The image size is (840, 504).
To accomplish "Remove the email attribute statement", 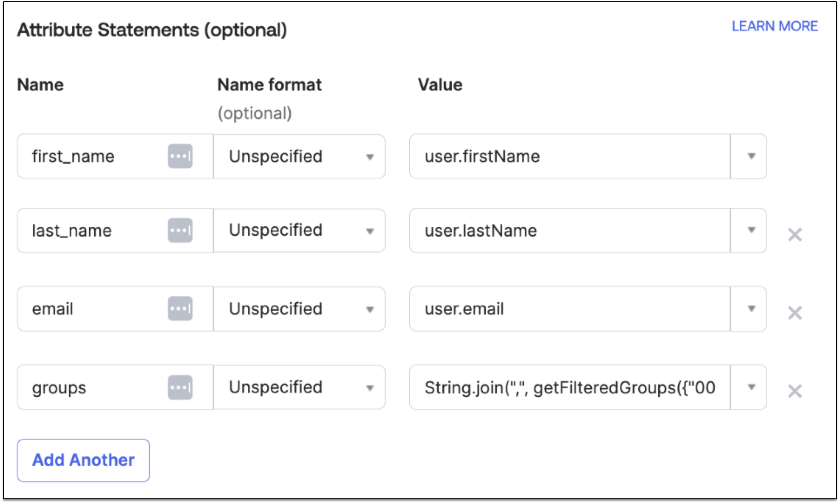I will click(x=795, y=313).
